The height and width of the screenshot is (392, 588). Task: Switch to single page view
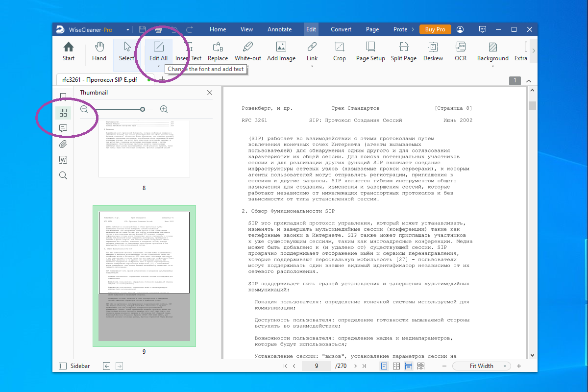click(385, 366)
